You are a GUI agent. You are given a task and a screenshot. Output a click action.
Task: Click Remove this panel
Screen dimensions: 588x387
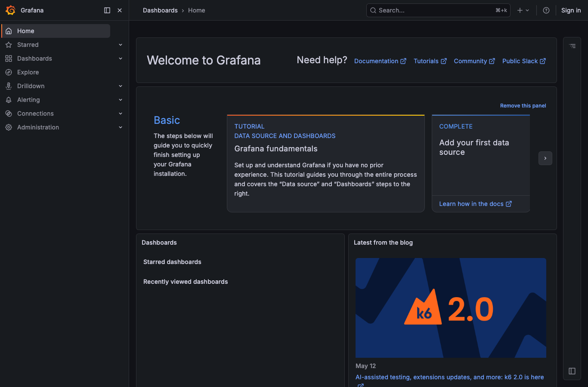tap(523, 106)
